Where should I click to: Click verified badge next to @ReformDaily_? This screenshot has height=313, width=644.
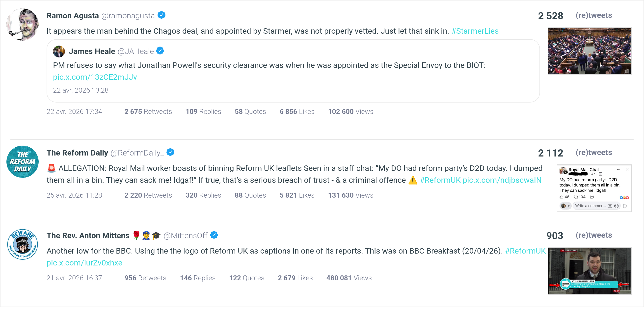tap(170, 152)
